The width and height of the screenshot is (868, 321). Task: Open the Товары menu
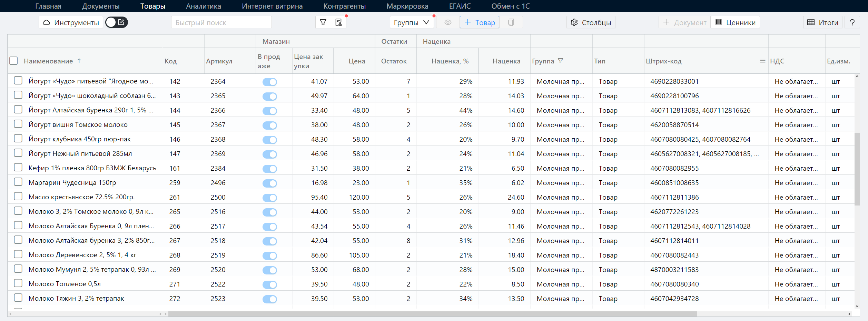coord(153,6)
